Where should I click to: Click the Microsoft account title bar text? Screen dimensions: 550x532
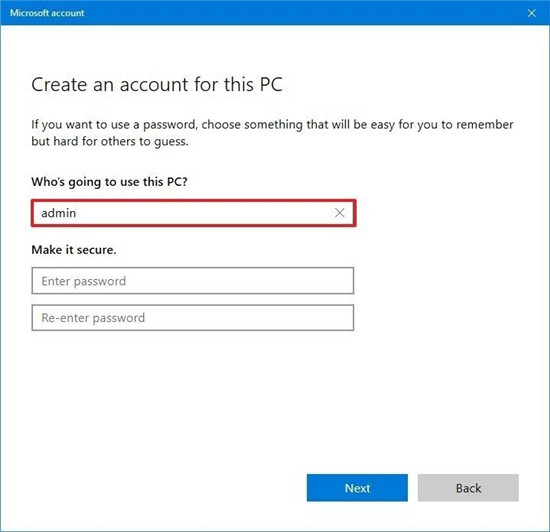[47, 13]
